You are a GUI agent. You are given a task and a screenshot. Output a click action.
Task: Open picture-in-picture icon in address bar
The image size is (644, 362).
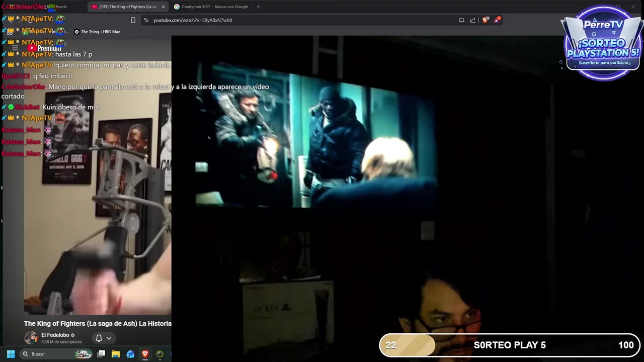pos(461,20)
